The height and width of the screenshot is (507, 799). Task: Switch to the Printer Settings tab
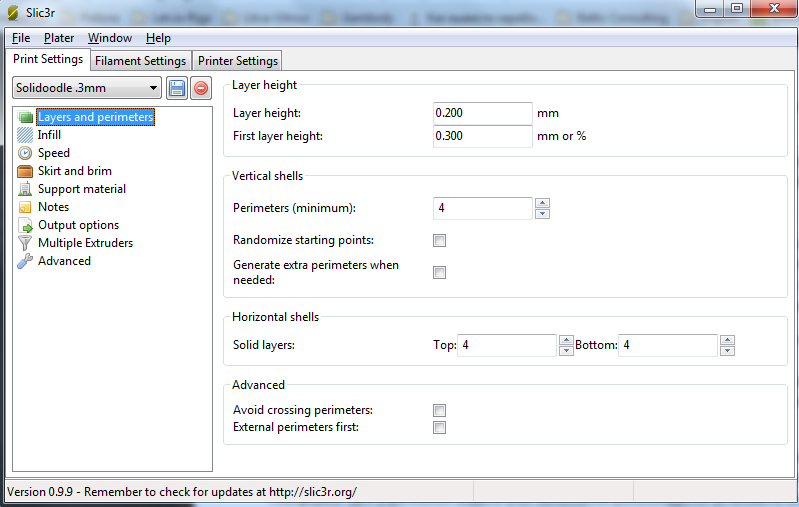tap(237, 61)
